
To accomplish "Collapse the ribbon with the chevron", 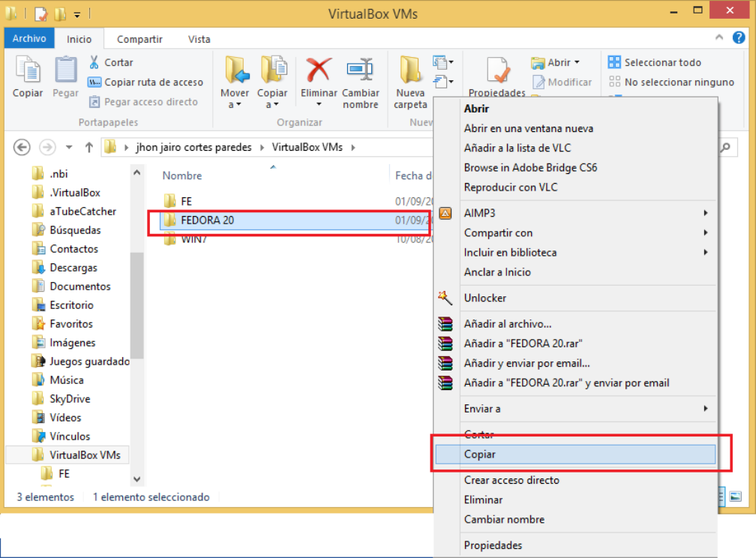I will point(718,37).
